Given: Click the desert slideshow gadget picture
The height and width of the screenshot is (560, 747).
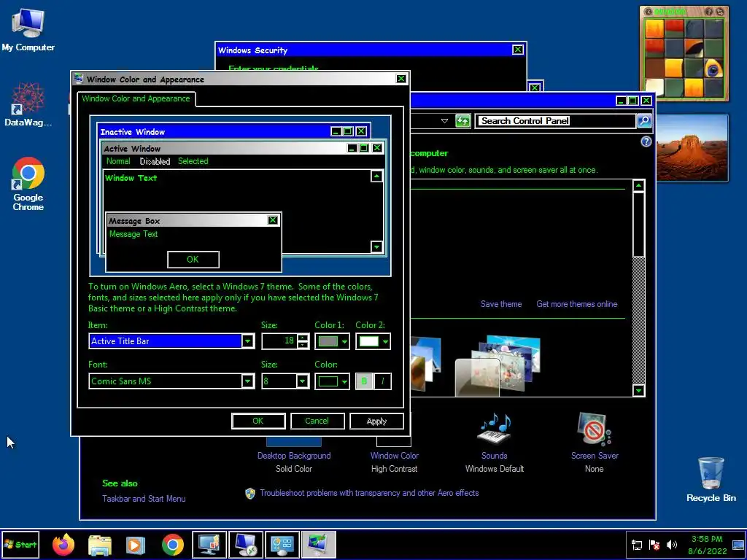Looking at the screenshot, I should (x=692, y=148).
